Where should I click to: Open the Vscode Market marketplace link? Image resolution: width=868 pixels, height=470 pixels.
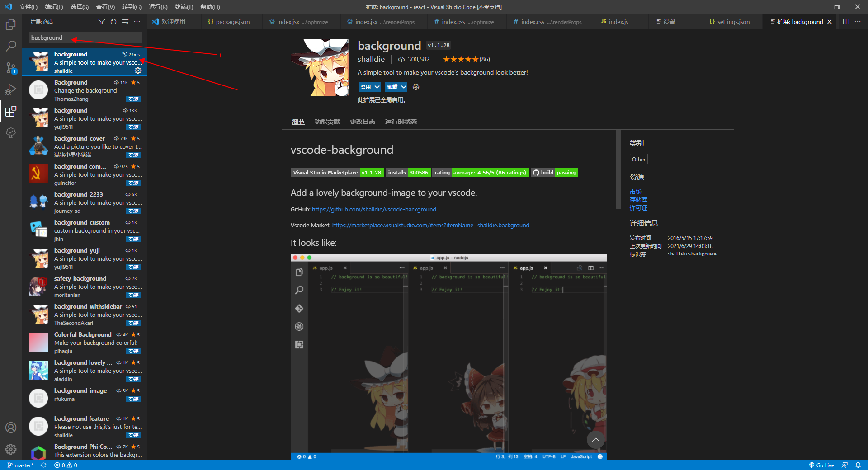(430, 225)
